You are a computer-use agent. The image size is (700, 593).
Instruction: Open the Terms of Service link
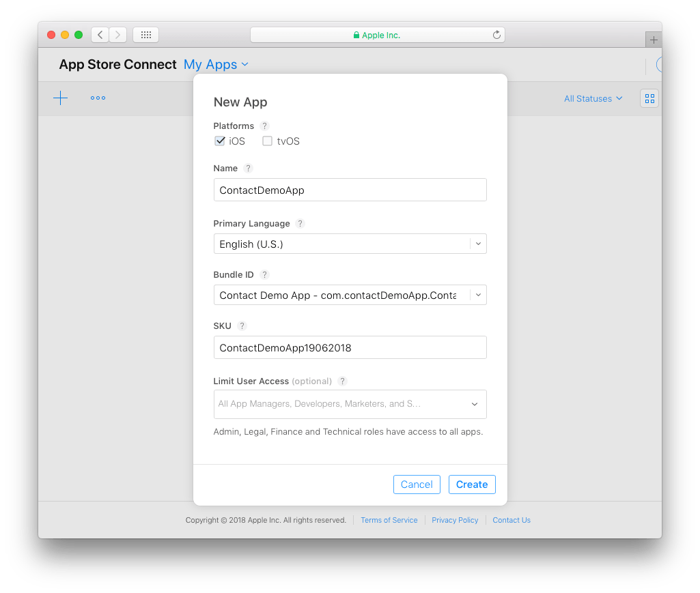coord(389,520)
